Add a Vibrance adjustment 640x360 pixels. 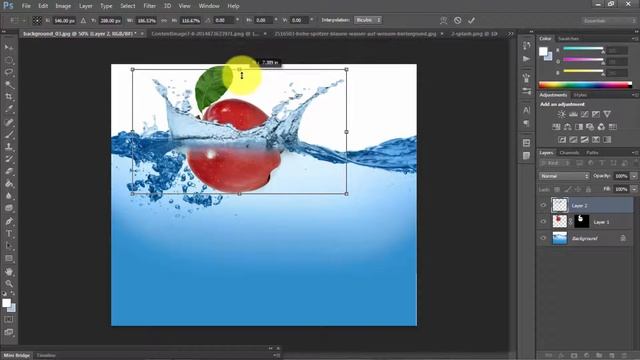(607, 114)
